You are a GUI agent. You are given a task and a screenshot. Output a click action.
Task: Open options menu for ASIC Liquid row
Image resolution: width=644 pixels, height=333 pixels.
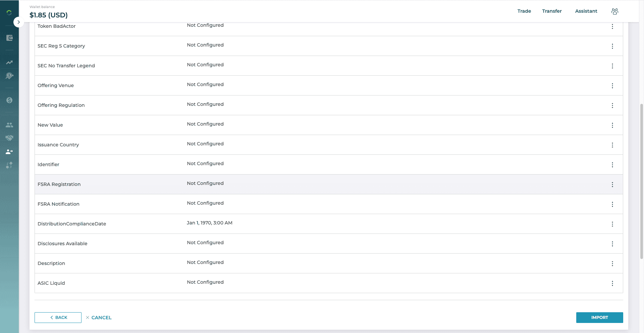612,283
